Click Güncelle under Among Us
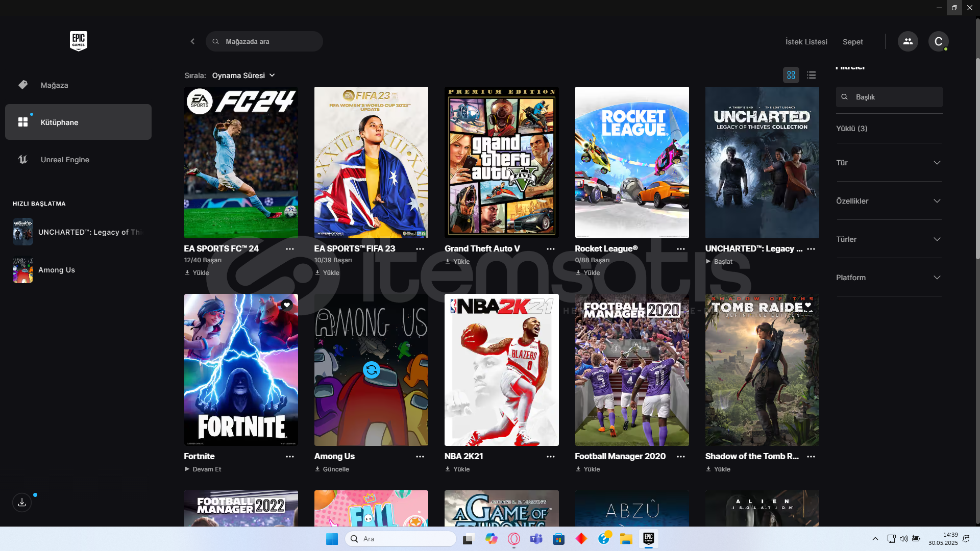This screenshot has height=551, width=980. [x=332, y=469]
